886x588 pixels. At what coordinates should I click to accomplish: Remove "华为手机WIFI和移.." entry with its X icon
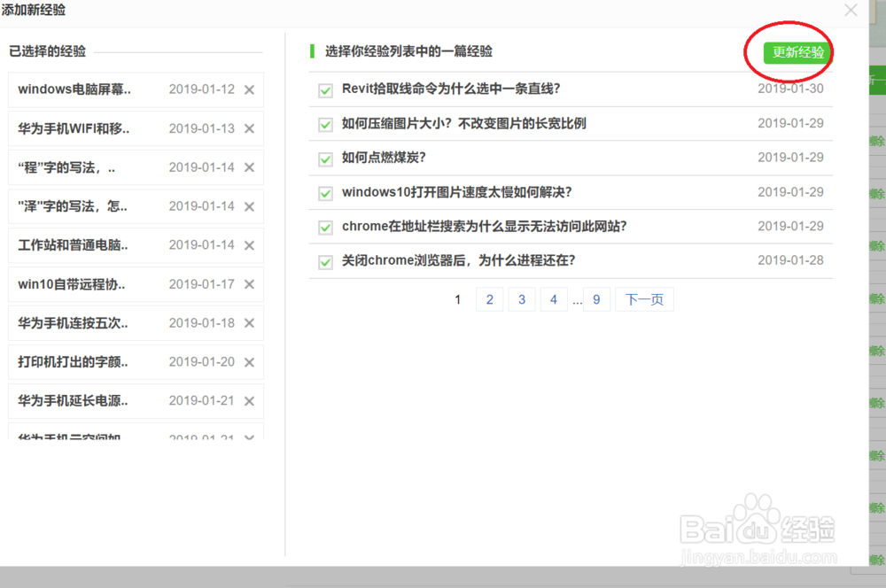click(251, 128)
